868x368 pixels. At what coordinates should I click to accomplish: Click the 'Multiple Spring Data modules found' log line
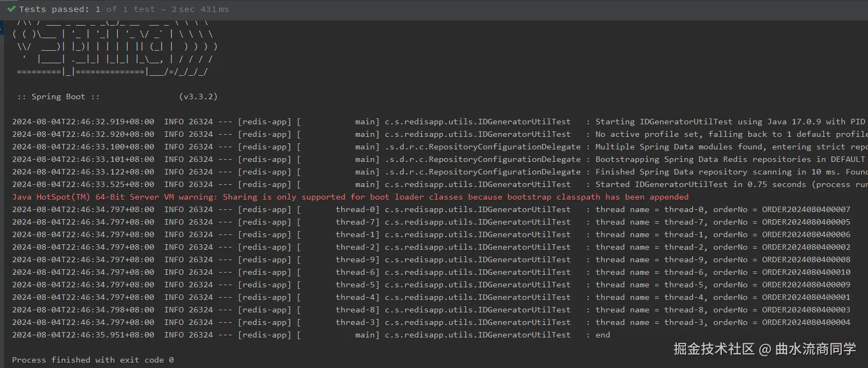pyautogui.click(x=440, y=147)
